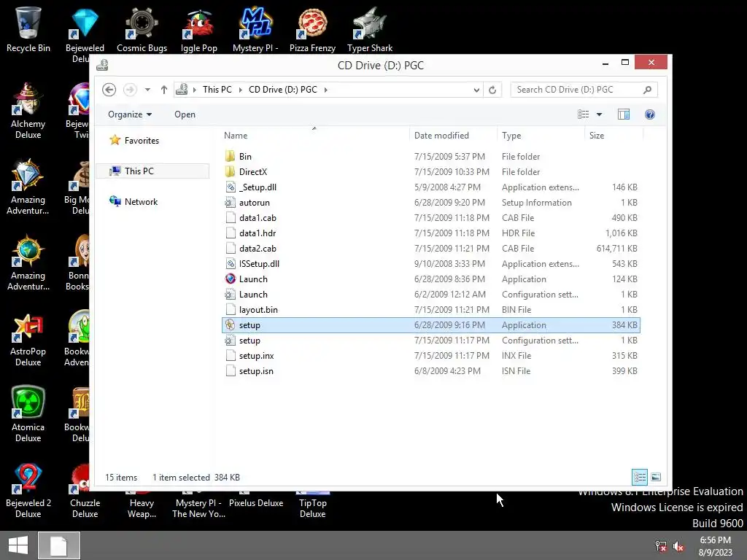
Task: Select the DirectX folder
Action: point(430,172)
